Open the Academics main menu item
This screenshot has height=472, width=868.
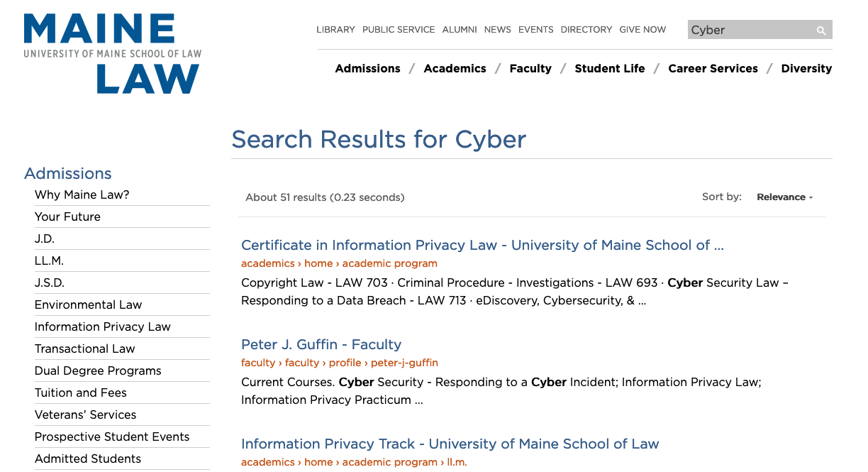pyautogui.click(x=455, y=68)
